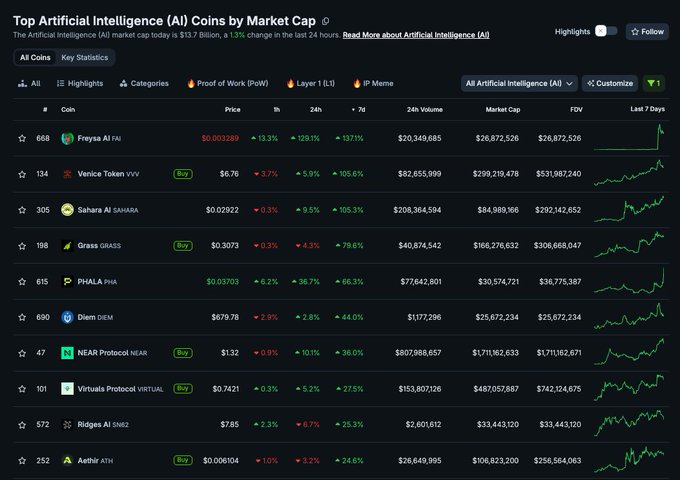Image resolution: width=680 pixels, height=480 pixels.
Task: Click the Virtuals Protocol coin logo
Action: [68, 389]
